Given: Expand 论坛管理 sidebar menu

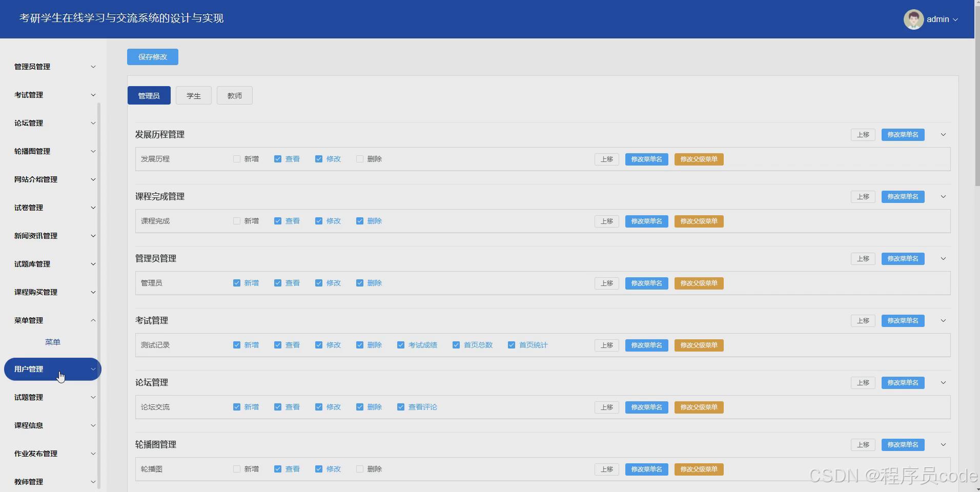Looking at the screenshot, I should (53, 123).
